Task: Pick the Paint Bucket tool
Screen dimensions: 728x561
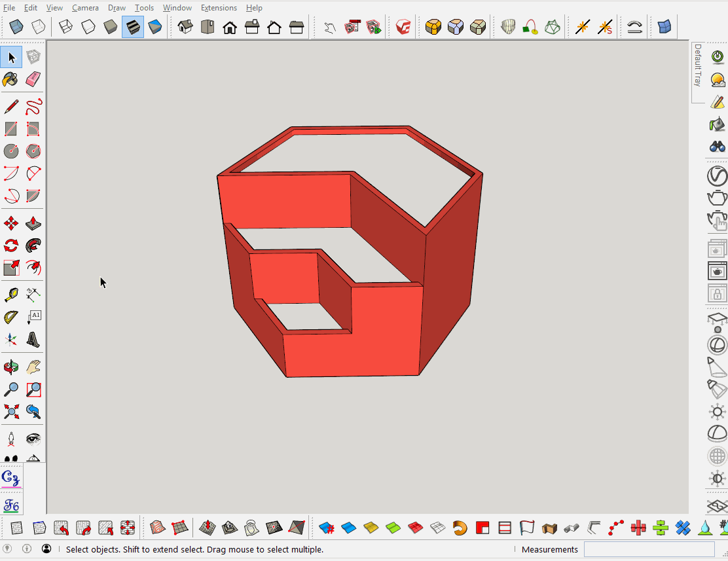Action: click(x=10, y=79)
